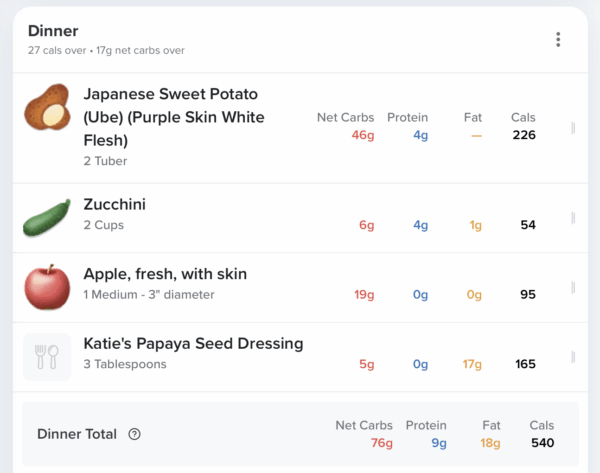Open the Dinner three-dot options menu

tap(558, 40)
